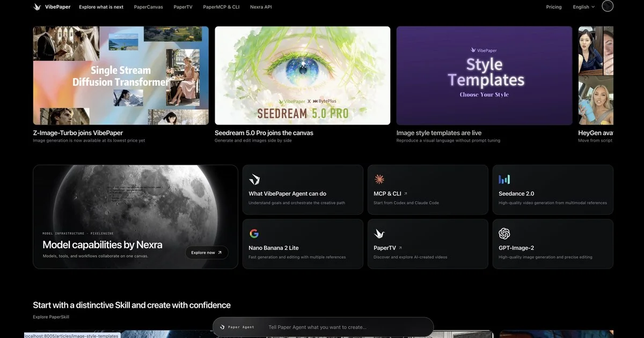The height and width of the screenshot is (338, 644).
Task: Expand the English language dropdown
Action: pos(584,7)
